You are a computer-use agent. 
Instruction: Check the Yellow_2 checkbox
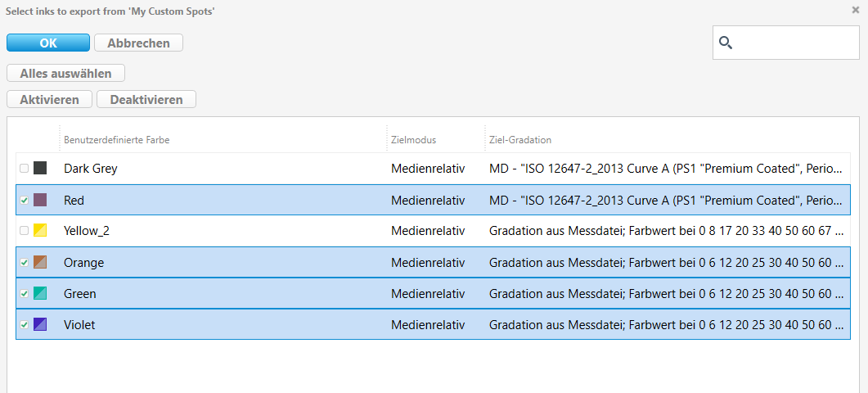click(24, 231)
